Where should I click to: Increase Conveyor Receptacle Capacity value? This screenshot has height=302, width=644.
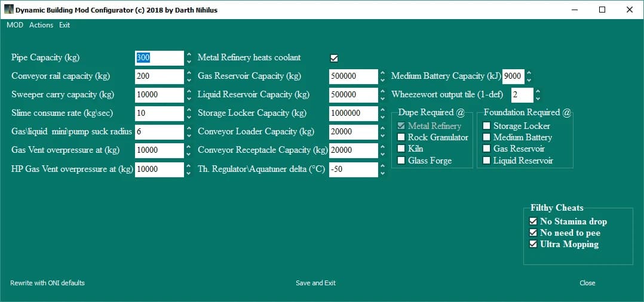coord(383,146)
